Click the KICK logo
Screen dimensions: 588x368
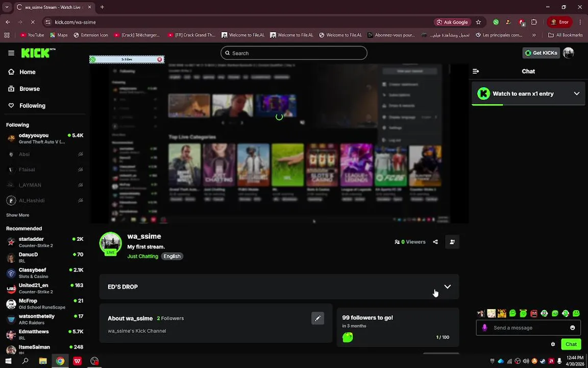(38, 53)
